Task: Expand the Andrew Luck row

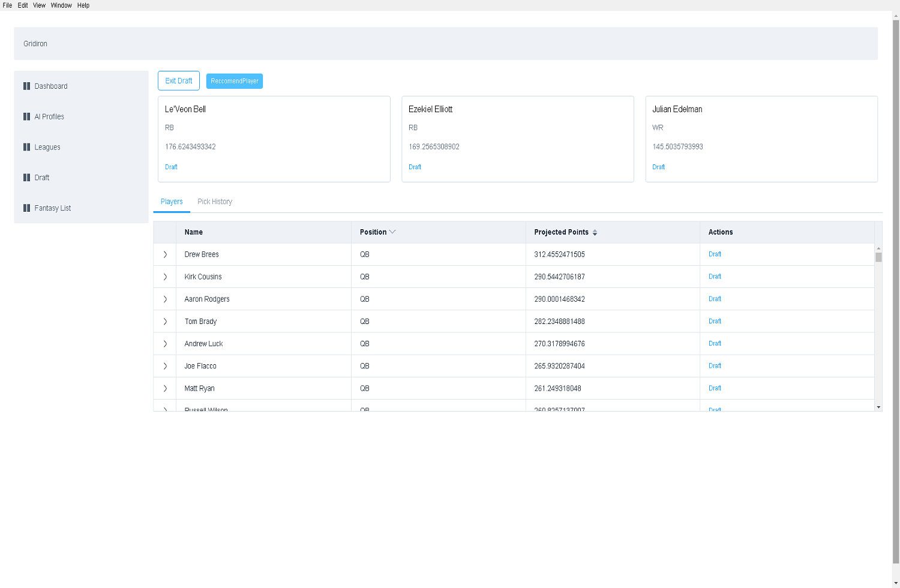Action: pos(165,344)
